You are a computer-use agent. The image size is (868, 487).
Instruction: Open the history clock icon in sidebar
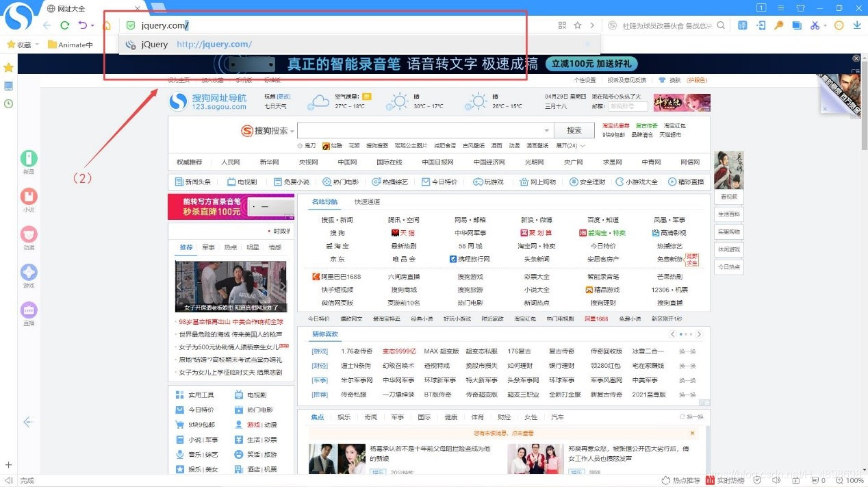[x=8, y=103]
